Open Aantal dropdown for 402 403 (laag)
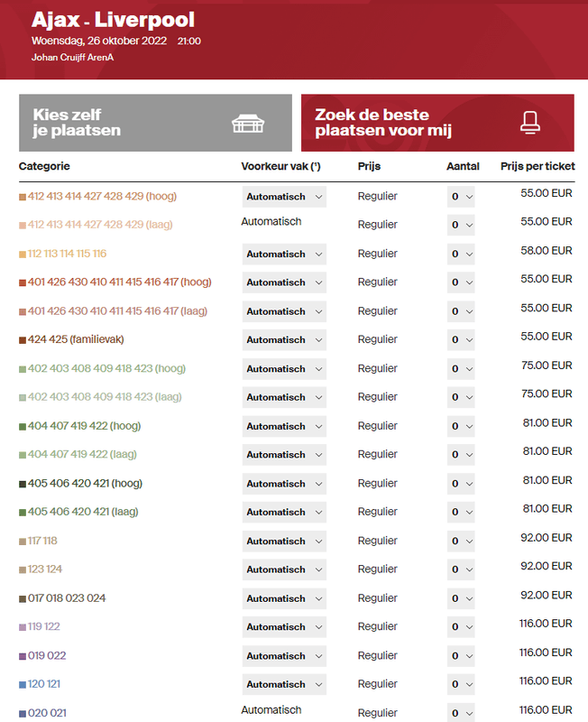This screenshot has width=588, height=722. coord(461,397)
